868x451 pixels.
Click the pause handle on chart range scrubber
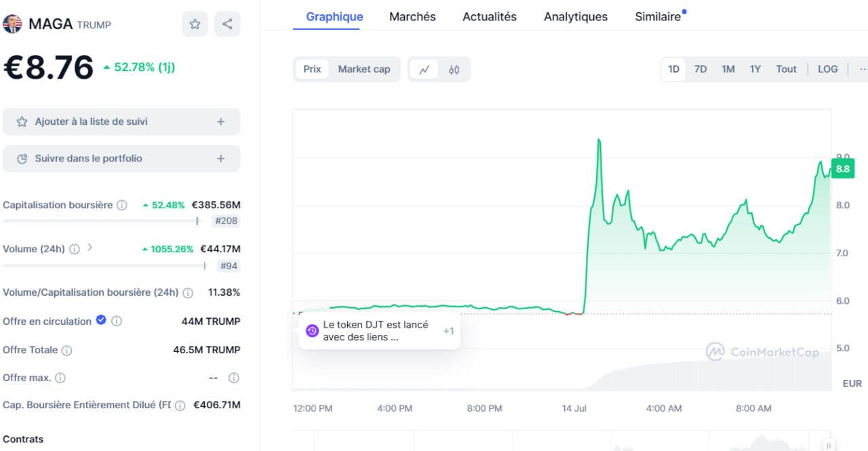(x=828, y=446)
